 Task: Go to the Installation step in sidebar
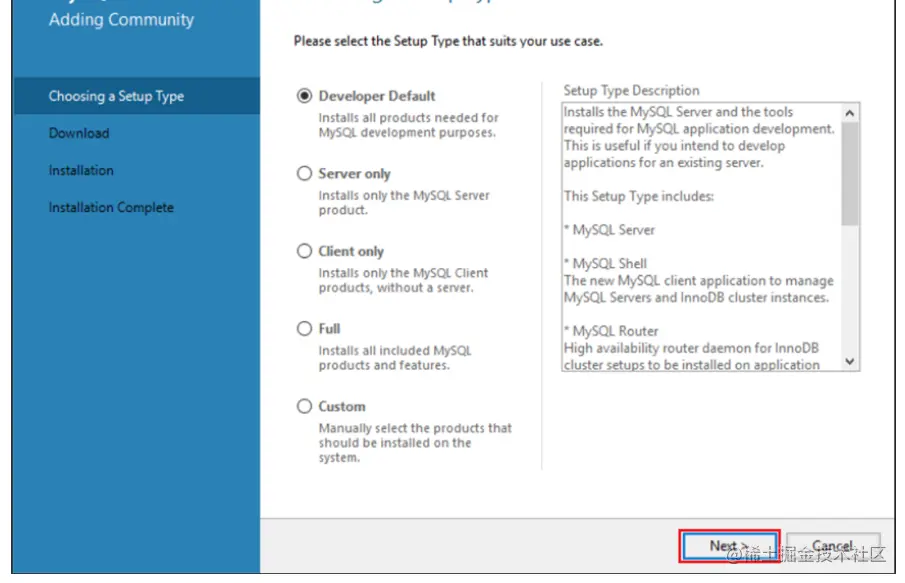pyautogui.click(x=81, y=170)
